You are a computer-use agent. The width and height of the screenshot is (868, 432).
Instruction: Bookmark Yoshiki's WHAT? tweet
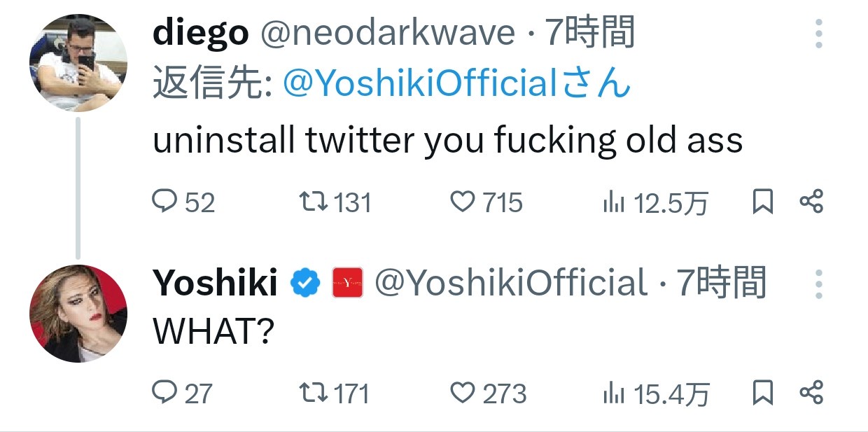762,393
